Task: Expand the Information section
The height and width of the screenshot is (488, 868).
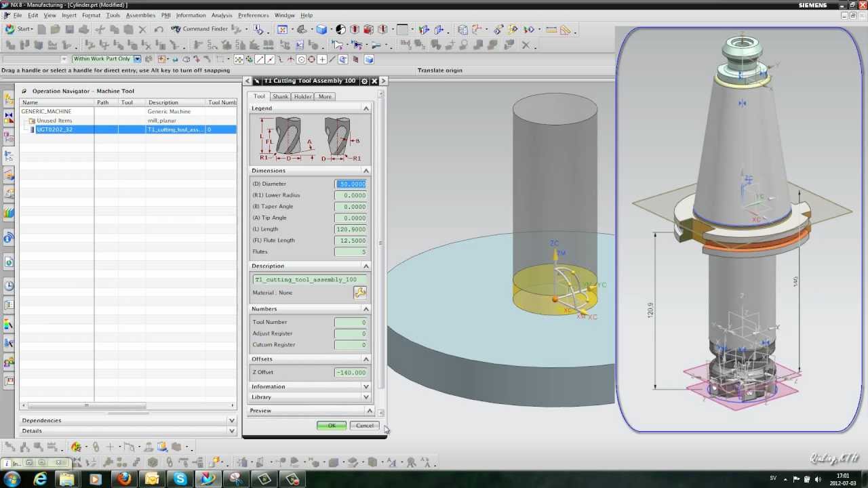Action: pos(366,387)
